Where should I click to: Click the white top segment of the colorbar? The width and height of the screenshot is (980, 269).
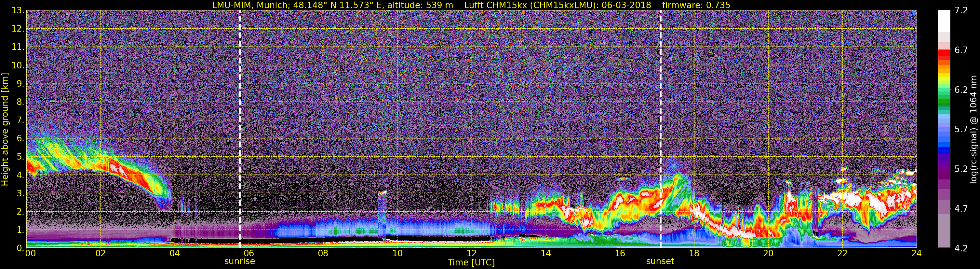tap(944, 21)
